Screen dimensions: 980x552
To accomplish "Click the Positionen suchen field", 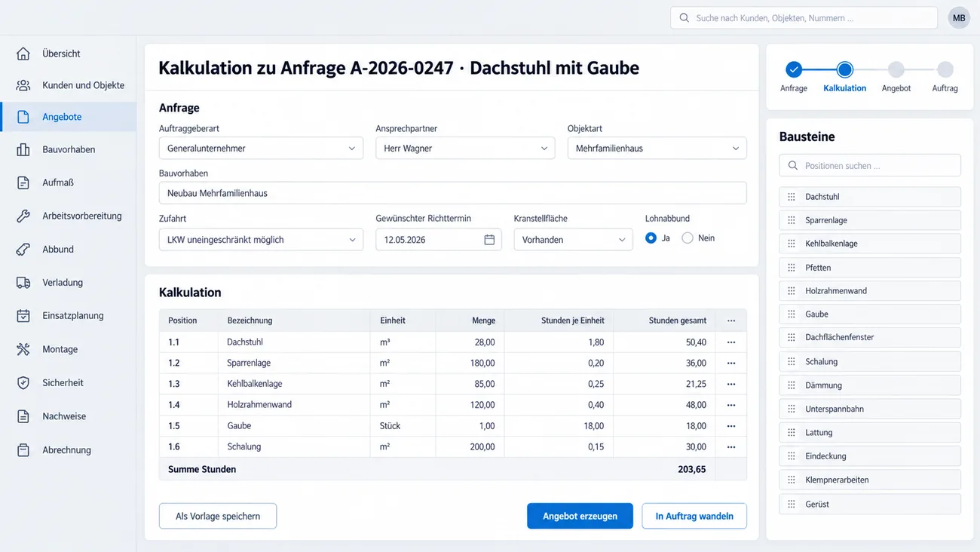I will click(870, 165).
